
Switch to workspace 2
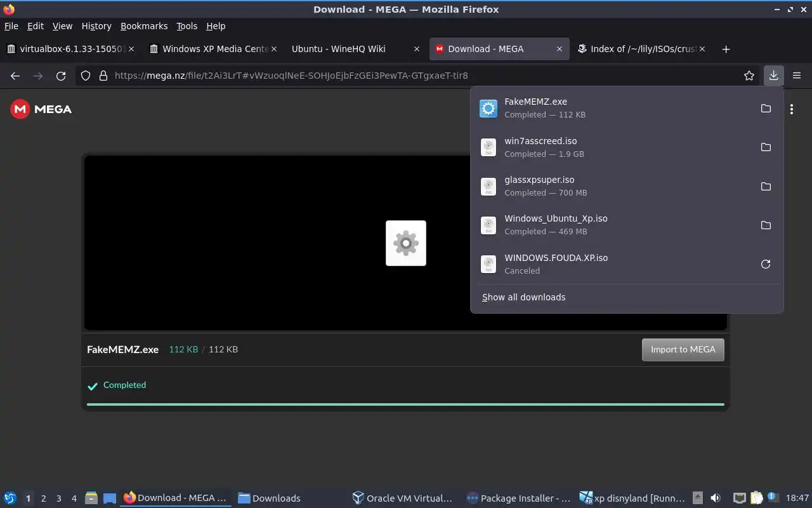(x=43, y=498)
